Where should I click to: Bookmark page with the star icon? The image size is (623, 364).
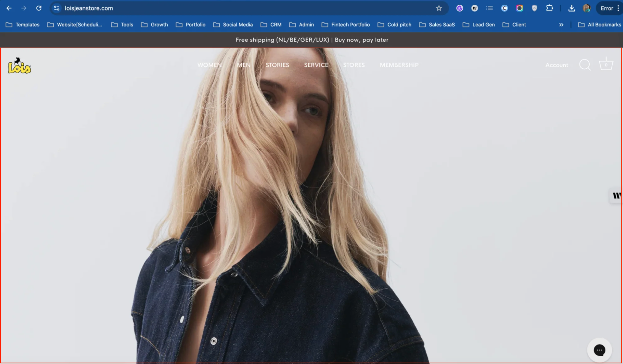(439, 8)
